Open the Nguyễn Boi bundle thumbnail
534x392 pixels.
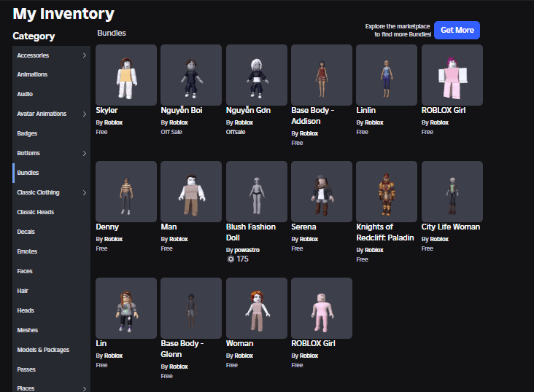point(191,75)
